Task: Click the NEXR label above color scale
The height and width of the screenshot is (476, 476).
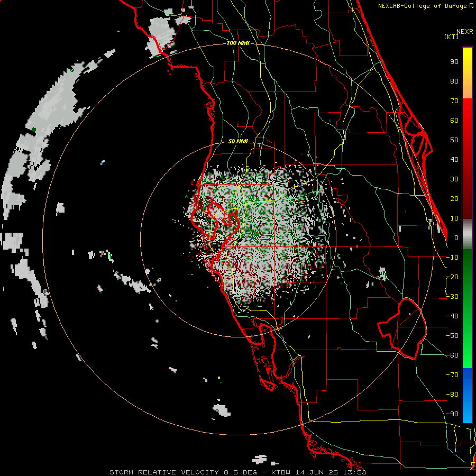Action: pos(465,32)
